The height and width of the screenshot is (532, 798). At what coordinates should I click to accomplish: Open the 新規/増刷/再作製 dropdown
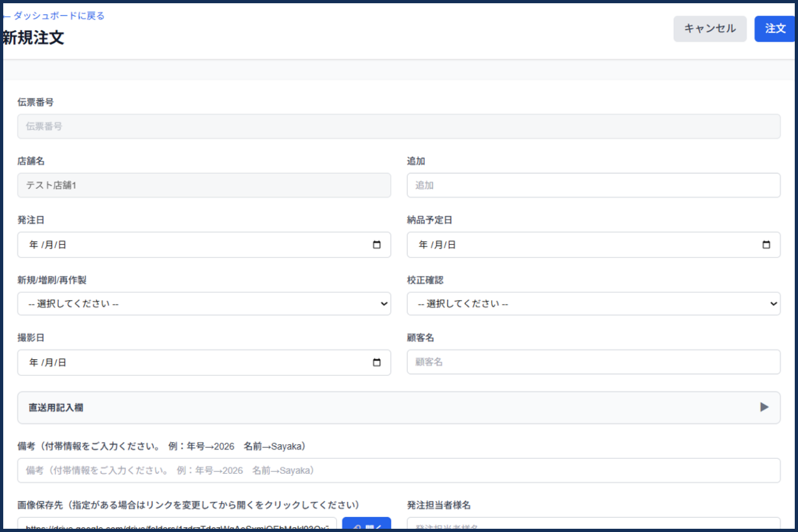[x=204, y=304]
